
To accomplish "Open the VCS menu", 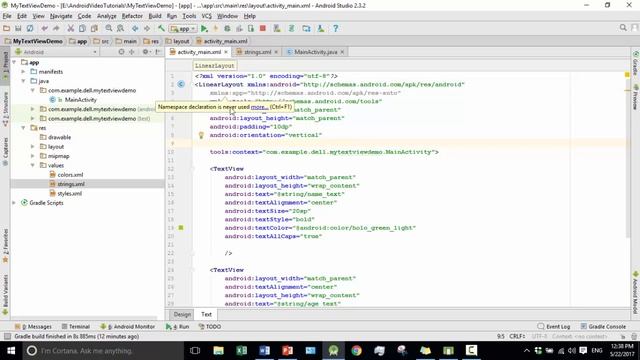I will [207, 16].
